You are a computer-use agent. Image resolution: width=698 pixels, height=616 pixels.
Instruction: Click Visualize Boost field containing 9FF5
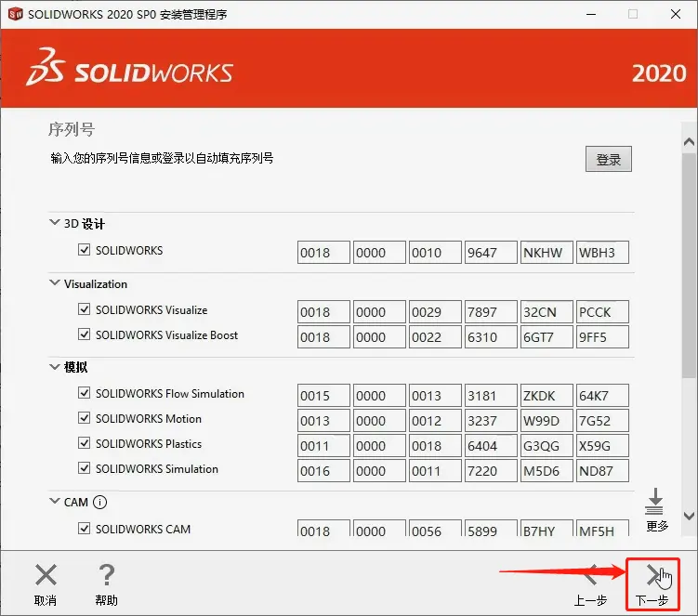pos(603,337)
